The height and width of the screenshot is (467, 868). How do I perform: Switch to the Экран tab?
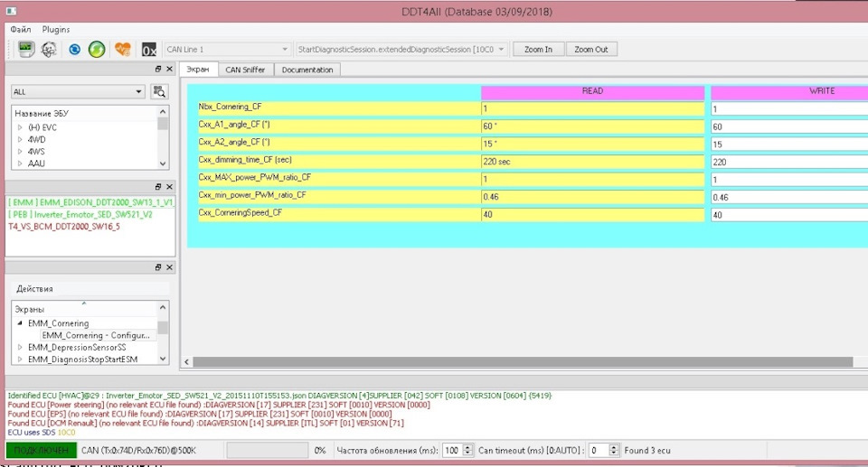coord(198,70)
